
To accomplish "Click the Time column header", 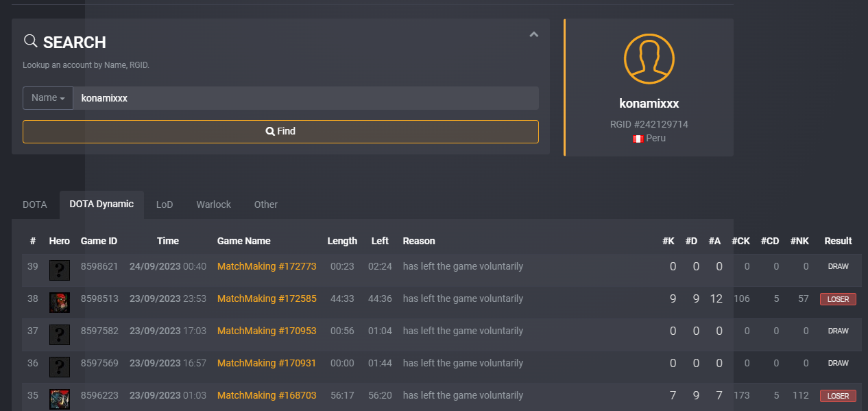I will point(168,241).
